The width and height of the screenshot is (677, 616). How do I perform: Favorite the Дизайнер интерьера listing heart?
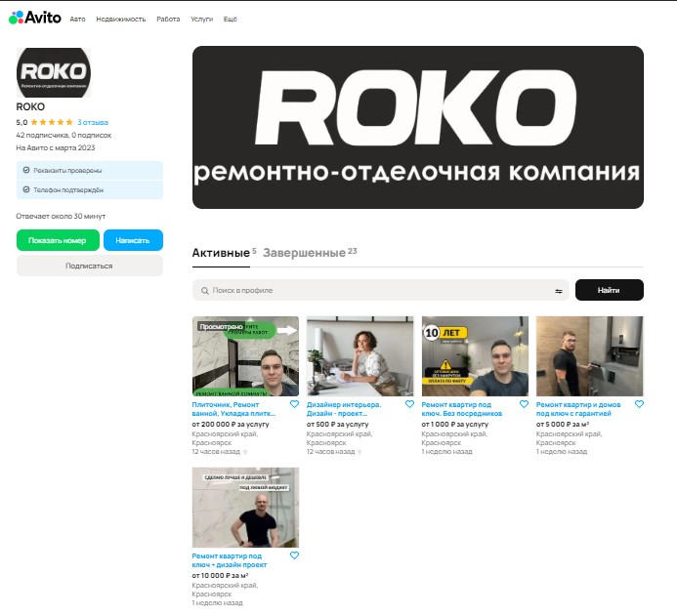(409, 404)
